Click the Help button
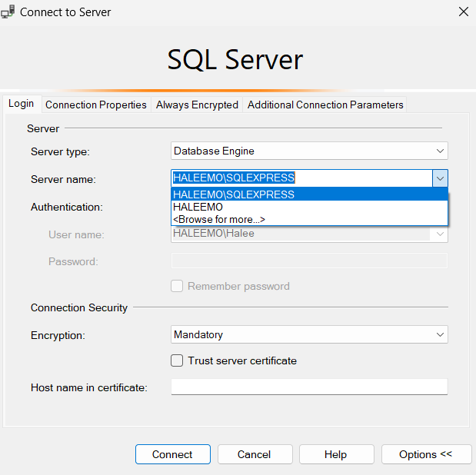Image resolution: width=476 pixels, height=475 pixels. (336, 454)
